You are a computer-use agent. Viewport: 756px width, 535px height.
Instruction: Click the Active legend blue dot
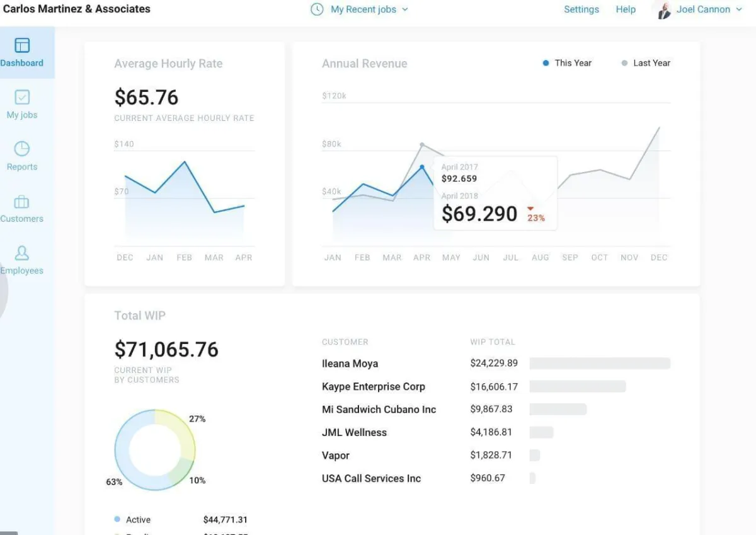point(117,519)
